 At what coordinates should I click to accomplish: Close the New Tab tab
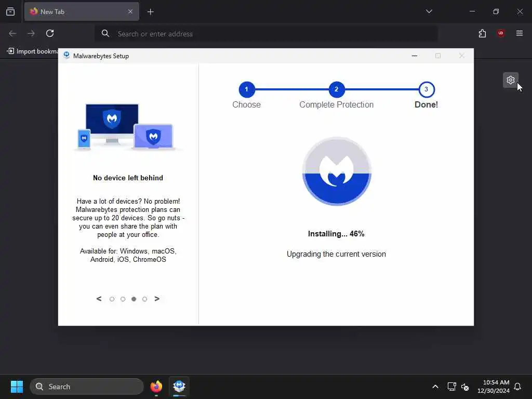pyautogui.click(x=130, y=11)
